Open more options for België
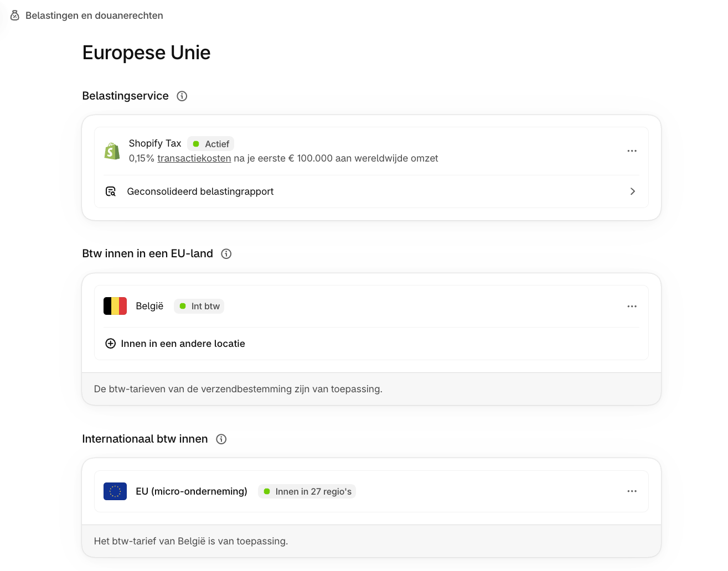The height and width of the screenshot is (571, 728). coord(632,306)
